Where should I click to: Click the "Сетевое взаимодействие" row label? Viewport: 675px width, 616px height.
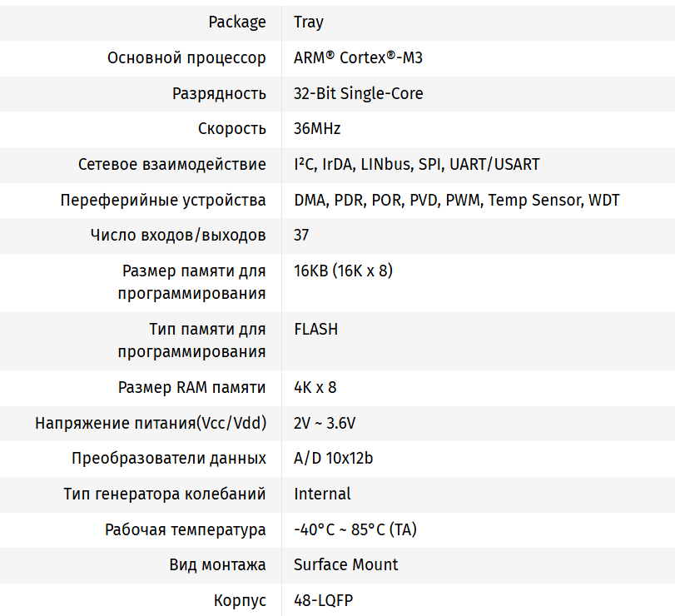[171, 164]
